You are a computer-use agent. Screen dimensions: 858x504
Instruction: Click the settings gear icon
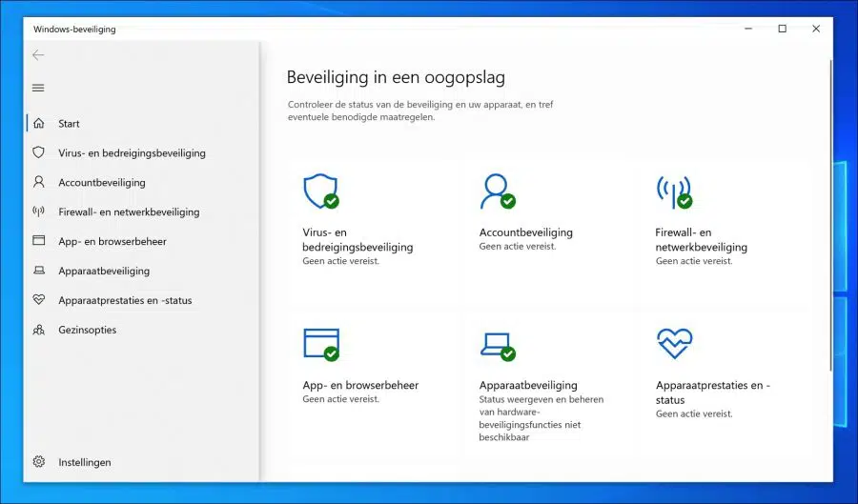(39, 461)
